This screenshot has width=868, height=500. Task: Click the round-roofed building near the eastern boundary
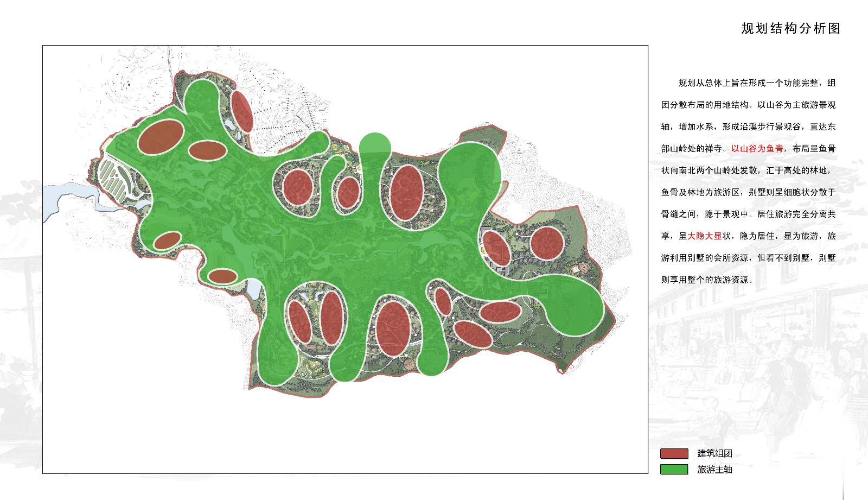(583, 269)
